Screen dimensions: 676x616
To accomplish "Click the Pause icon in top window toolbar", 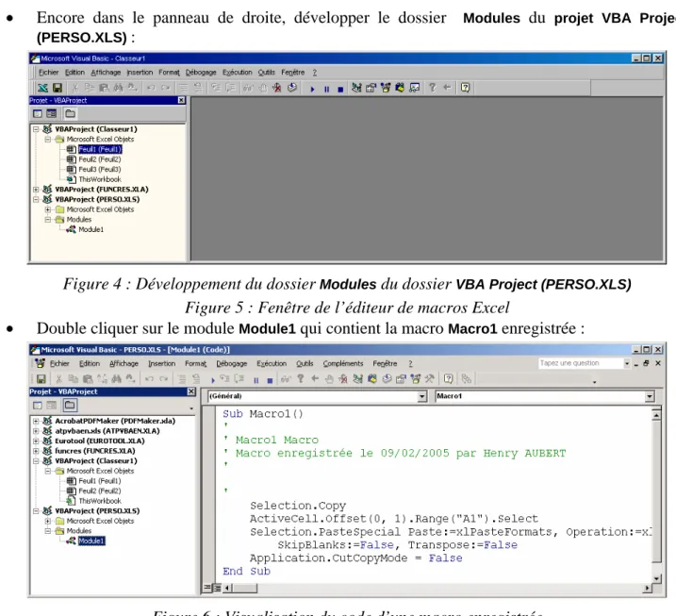I will point(327,89).
